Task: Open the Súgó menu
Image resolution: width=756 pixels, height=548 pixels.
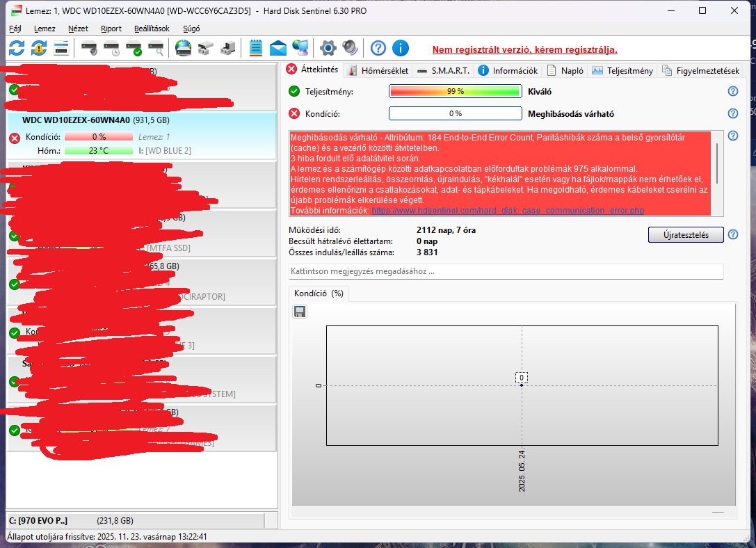Action: tap(191, 29)
